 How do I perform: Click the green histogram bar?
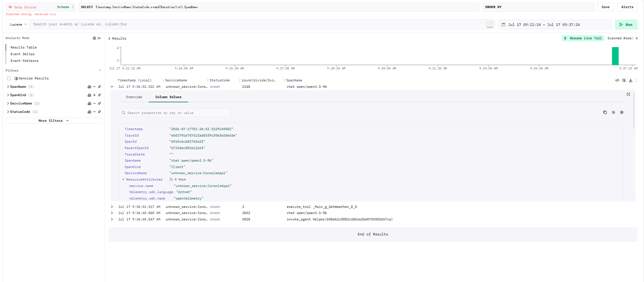click(615, 56)
